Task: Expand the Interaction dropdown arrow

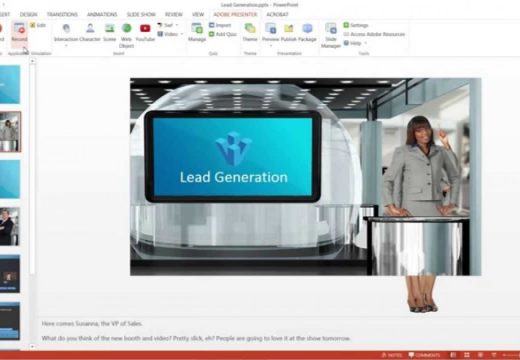Action: (66, 46)
